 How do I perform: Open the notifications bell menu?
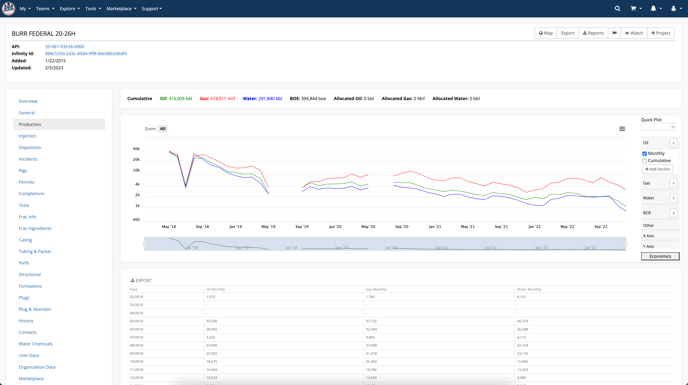click(x=656, y=8)
